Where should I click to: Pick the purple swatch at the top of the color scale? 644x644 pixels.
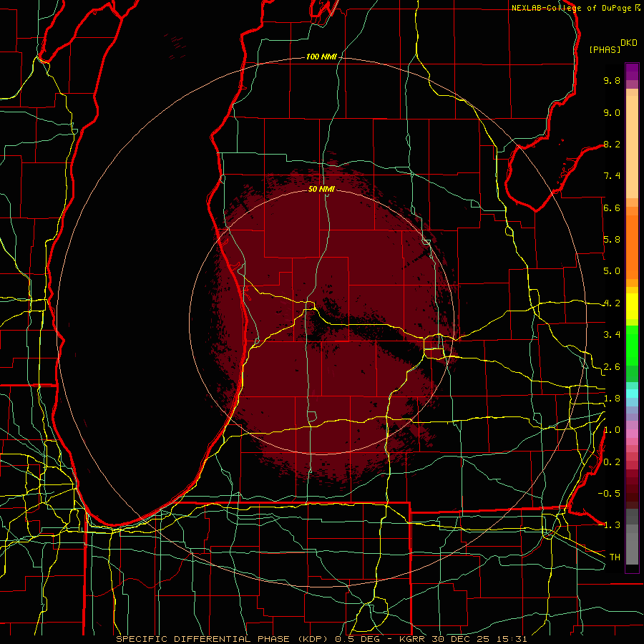[x=632, y=72]
